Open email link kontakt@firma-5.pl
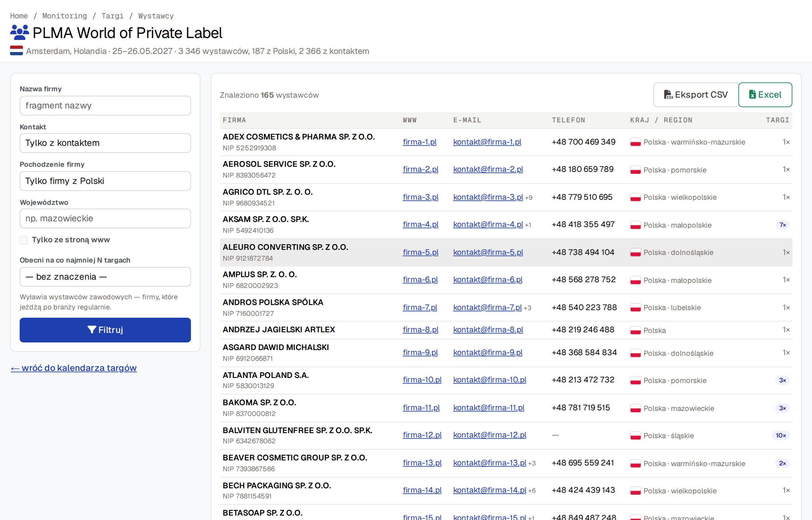812x520 pixels. 488,252
